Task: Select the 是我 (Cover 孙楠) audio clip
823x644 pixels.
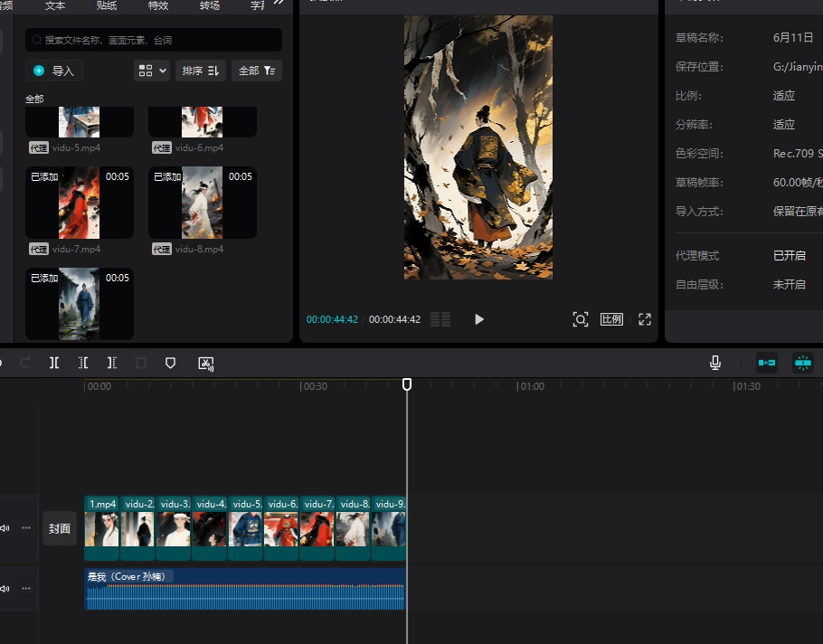Action: (x=244, y=589)
